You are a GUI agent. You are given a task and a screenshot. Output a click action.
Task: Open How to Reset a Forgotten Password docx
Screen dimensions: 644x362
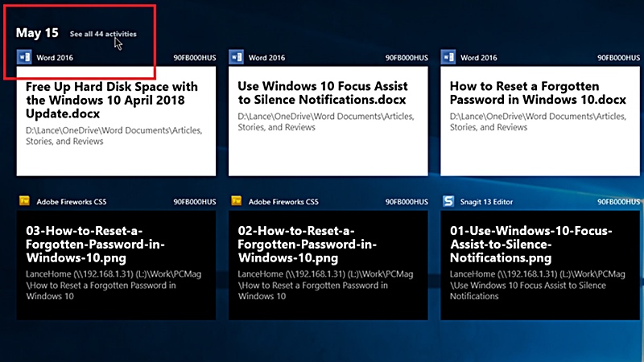click(539, 121)
